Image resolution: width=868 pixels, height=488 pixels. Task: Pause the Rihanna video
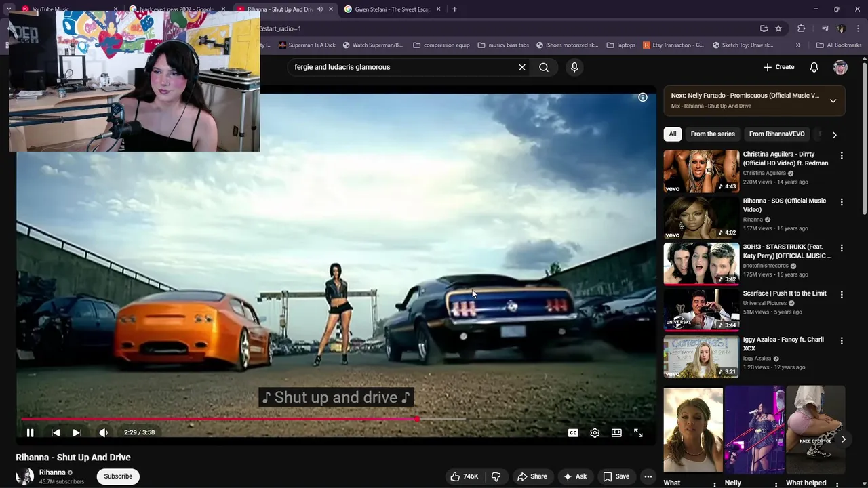pos(30,432)
